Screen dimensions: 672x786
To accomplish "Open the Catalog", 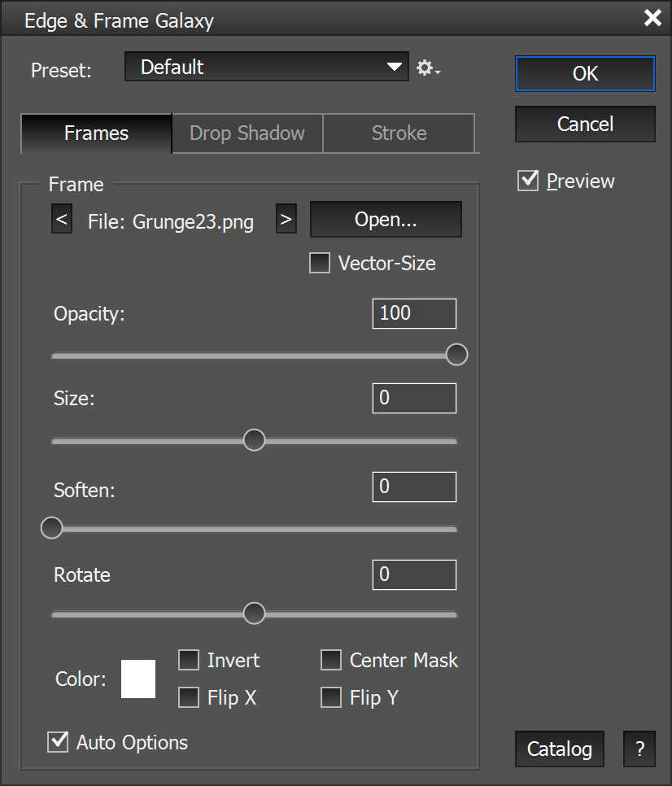I will coord(560,749).
